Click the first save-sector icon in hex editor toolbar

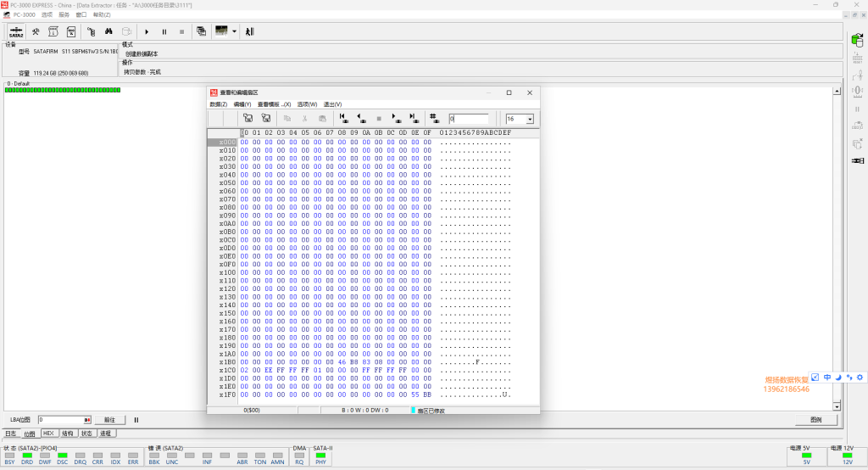pos(248,119)
